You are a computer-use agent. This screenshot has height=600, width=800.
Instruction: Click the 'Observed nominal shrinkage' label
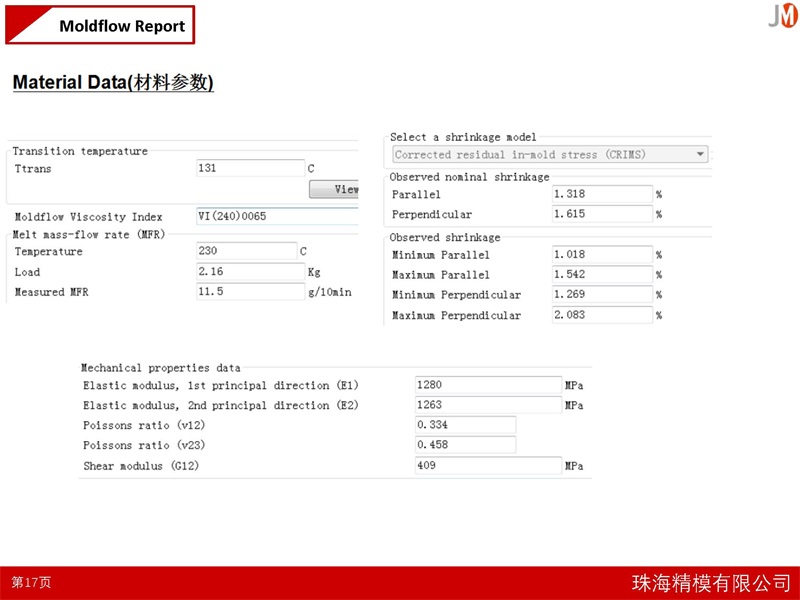click(x=469, y=177)
